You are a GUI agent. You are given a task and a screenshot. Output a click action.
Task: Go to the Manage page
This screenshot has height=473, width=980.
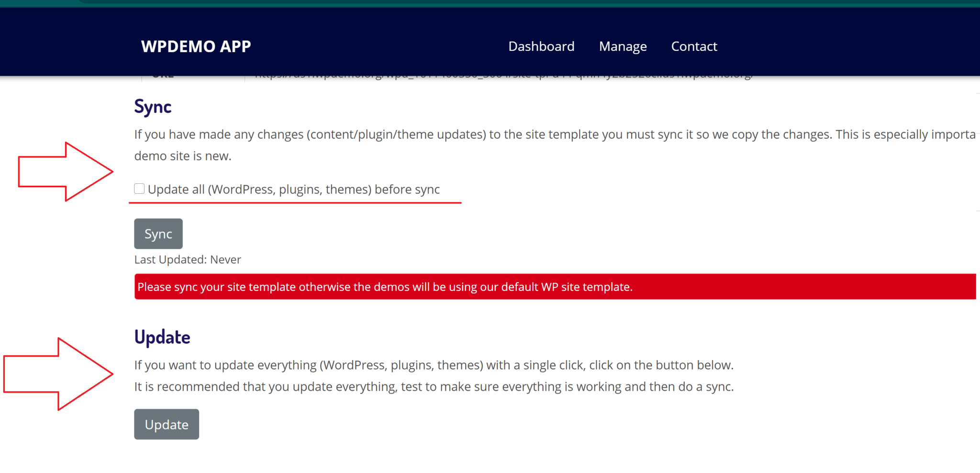coord(623,46)
